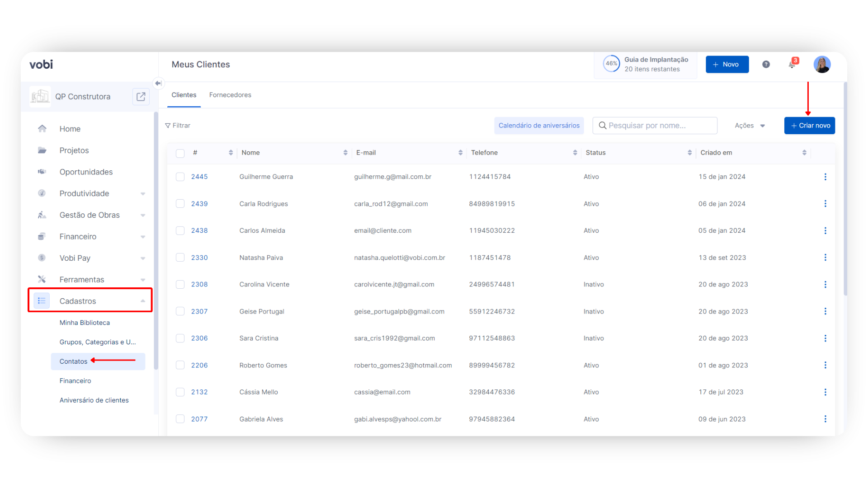Click the Home house icon
868x488 pixels.
coord(42,129)
